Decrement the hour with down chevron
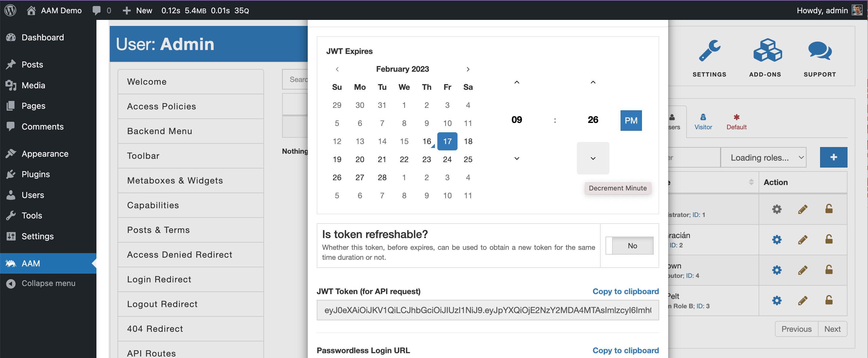Viewport: 868px width, 358px height. pyautogui.click(x=517, y=158)
